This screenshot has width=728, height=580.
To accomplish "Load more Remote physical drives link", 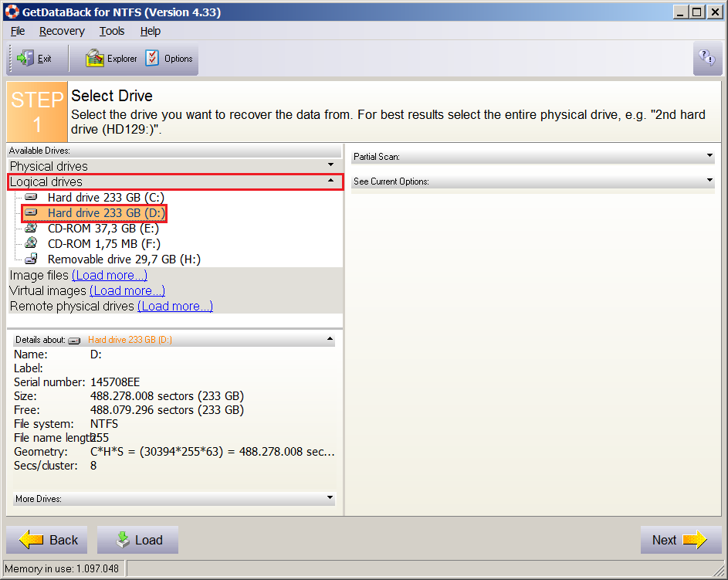I will pyautogui.click(x=175, y=306).
